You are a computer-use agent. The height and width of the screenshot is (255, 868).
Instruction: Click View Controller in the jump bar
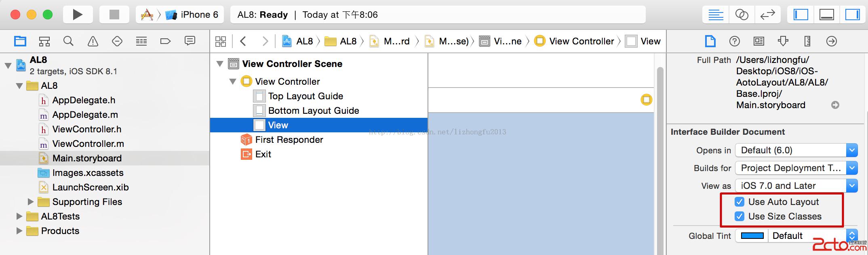coord(581,41)
